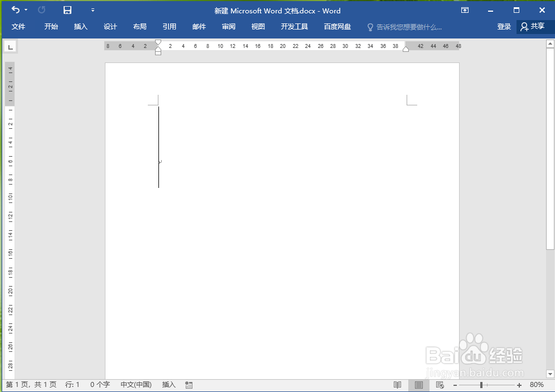The image size is (555, 392).
Task: Click page count 第1页，共1页 in status bar
Action: (31, 385)
